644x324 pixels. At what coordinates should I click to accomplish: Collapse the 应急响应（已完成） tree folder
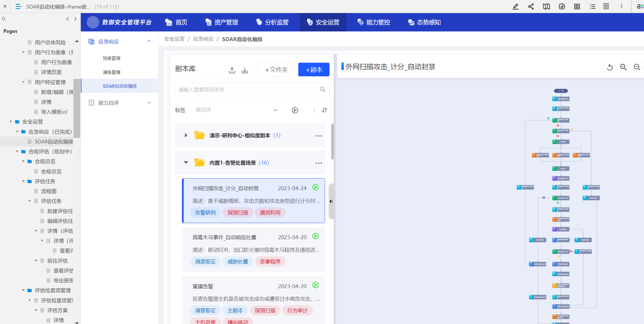tap(17, 132)
